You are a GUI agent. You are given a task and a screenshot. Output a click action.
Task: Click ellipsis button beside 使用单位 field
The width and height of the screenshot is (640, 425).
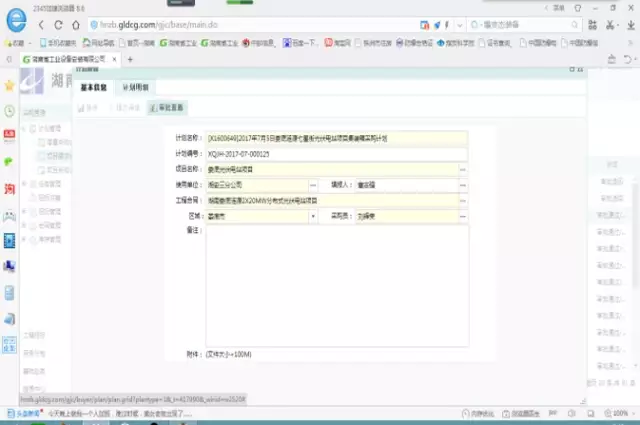pyautogui.click(x=313, y=185)
